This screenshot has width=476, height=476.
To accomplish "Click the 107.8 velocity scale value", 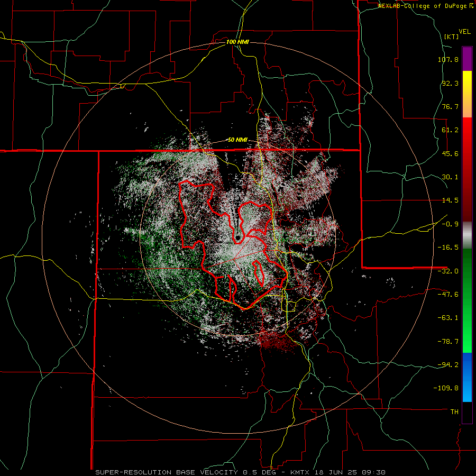I will pos(448,59).
